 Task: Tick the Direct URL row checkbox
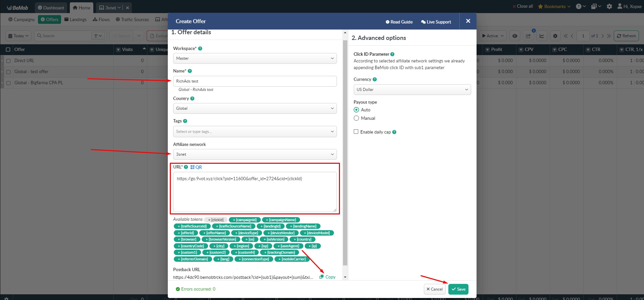click(x=8, y=61)
